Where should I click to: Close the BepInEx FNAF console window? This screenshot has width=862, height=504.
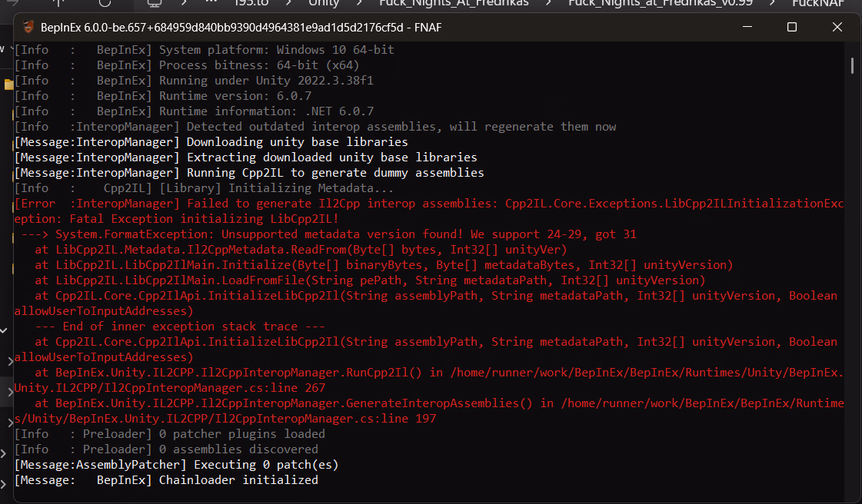(837, 27)
